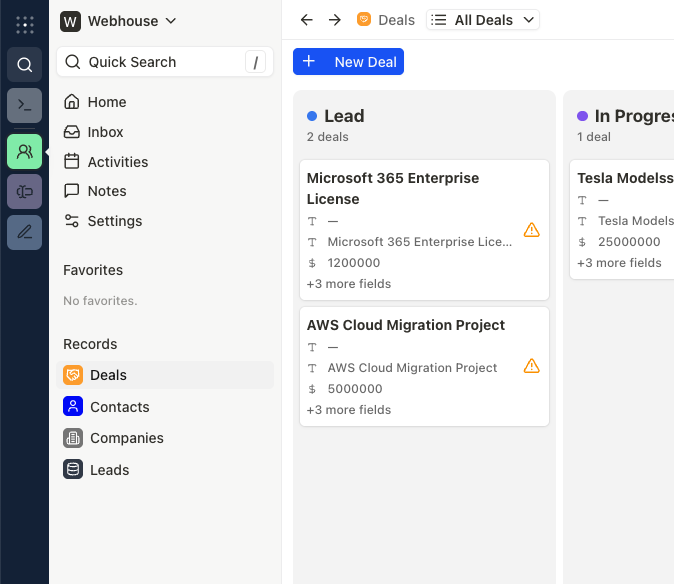The image size is (674, 584).
Task: Click the blue Contacts person icon
Action: 73,407
